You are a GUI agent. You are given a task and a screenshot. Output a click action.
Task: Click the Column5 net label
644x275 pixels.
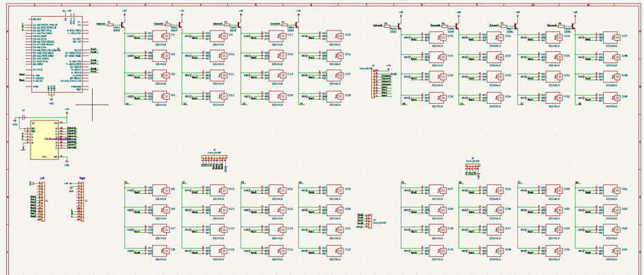(378, 26)
